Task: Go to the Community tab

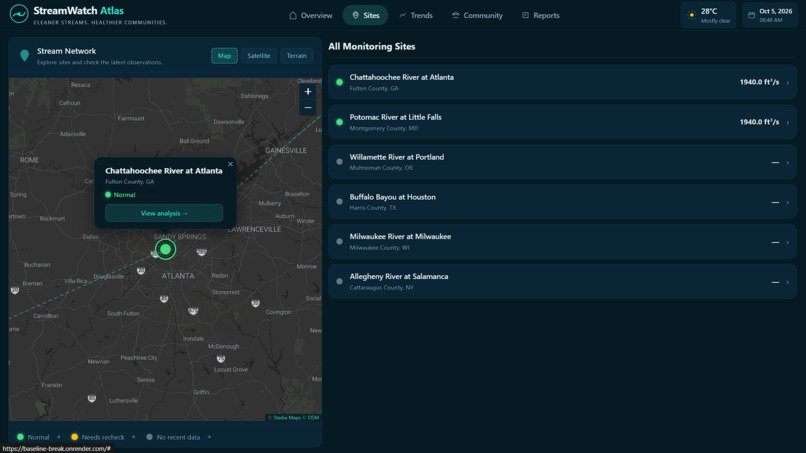Action: (477, 15)
